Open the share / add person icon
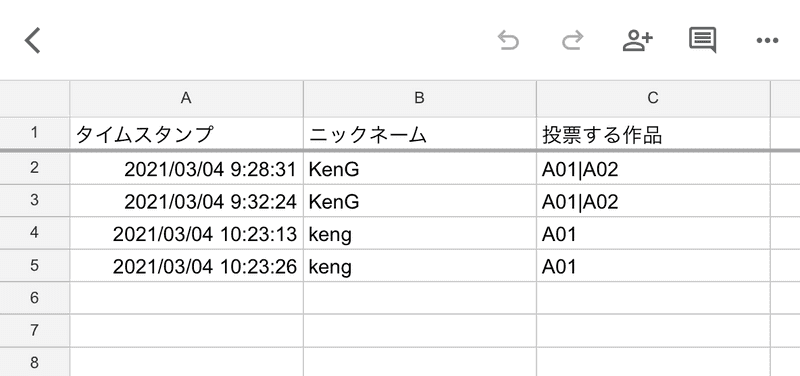 click(x=637, y=40)
